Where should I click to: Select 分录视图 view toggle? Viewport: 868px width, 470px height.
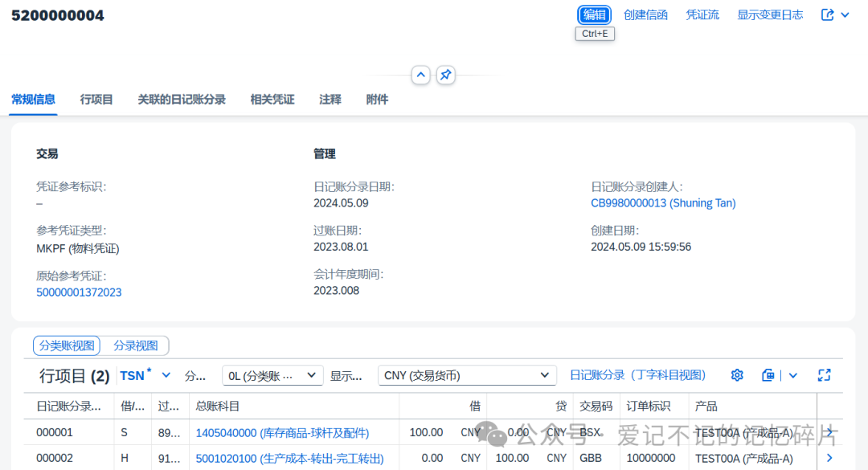tap(136, 345)
